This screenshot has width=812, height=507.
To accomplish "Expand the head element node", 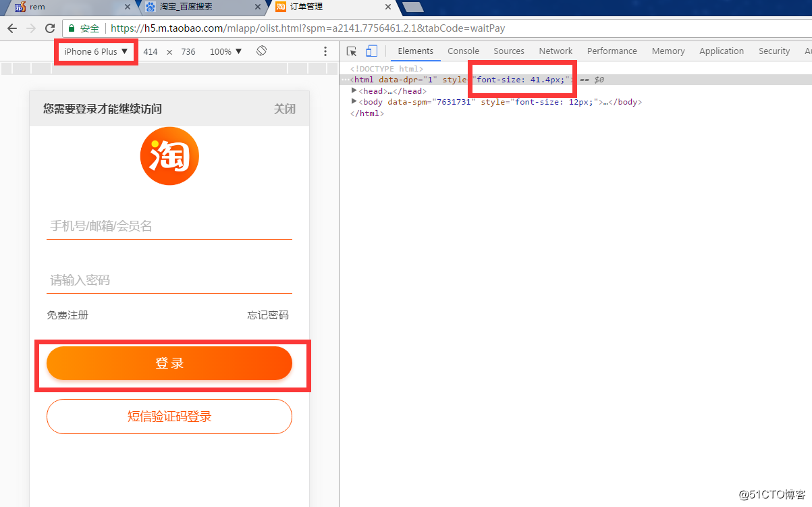I will click(354, 90).
